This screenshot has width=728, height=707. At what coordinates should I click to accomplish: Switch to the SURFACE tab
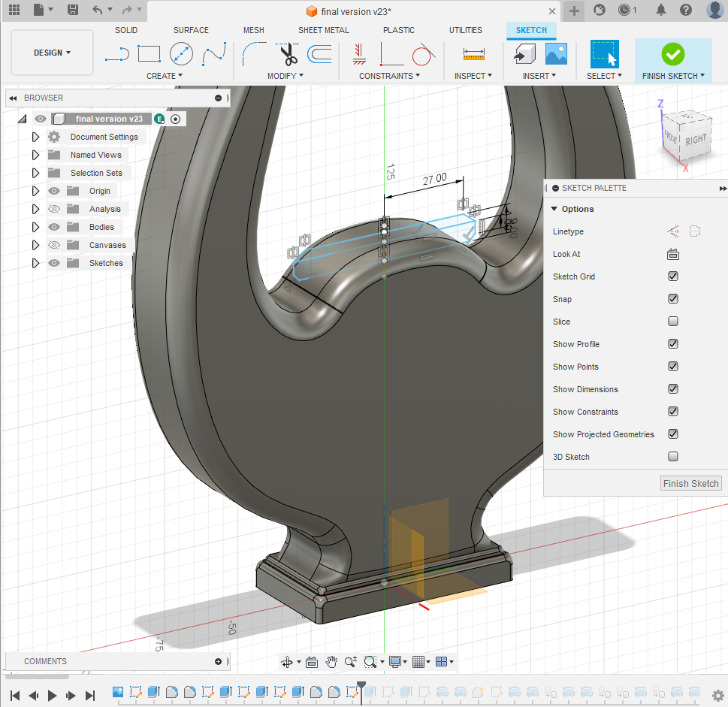(191, 30)
